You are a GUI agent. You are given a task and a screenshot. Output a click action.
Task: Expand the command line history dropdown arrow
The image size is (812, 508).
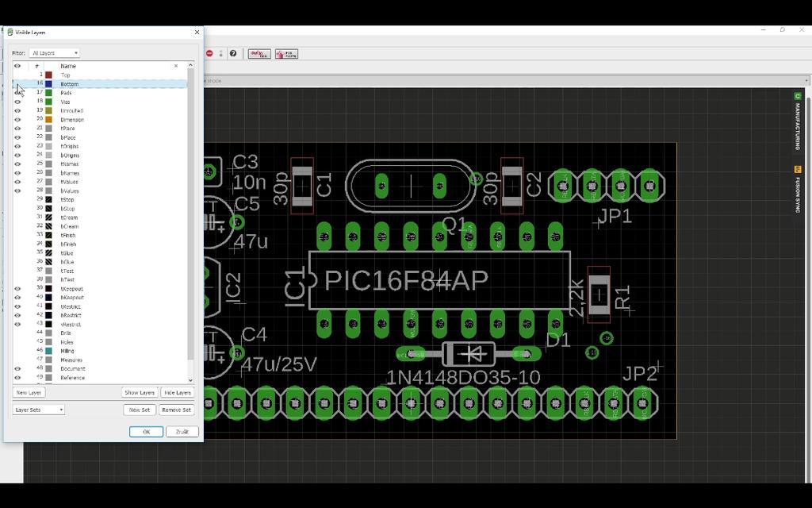806,81
